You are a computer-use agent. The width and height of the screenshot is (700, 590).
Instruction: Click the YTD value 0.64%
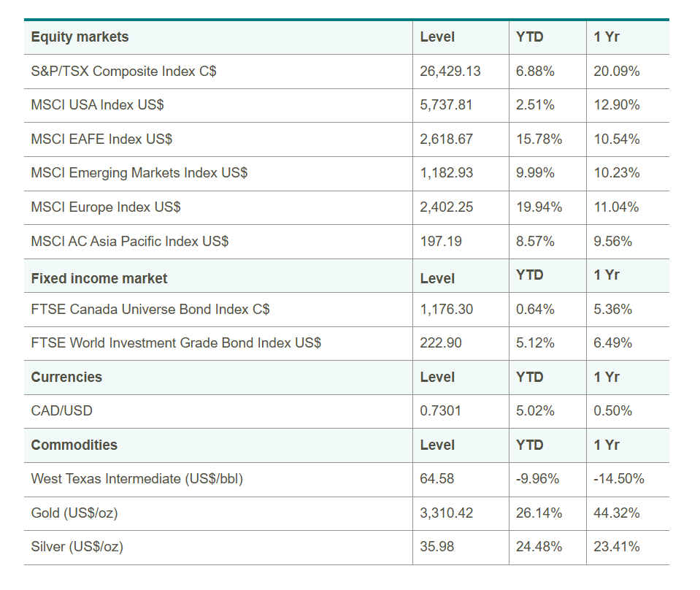535,310
